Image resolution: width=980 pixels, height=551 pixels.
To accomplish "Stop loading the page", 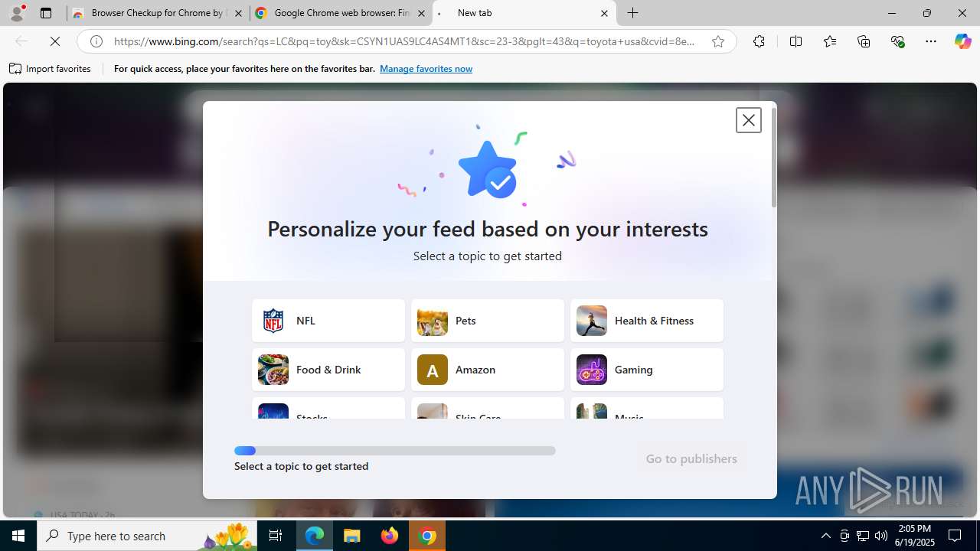I will [55, 41].
